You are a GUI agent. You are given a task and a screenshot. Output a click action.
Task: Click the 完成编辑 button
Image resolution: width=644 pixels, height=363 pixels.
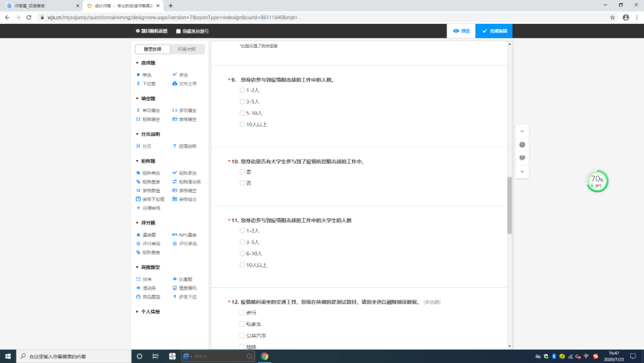point(494,31)
